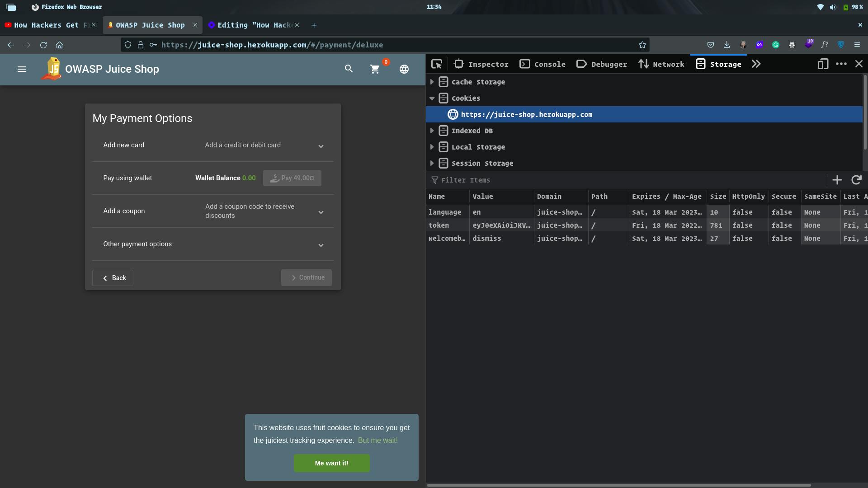Sort cookies by Expires / Max-Age header
This screenshot has height=488, width=868.
667,197
